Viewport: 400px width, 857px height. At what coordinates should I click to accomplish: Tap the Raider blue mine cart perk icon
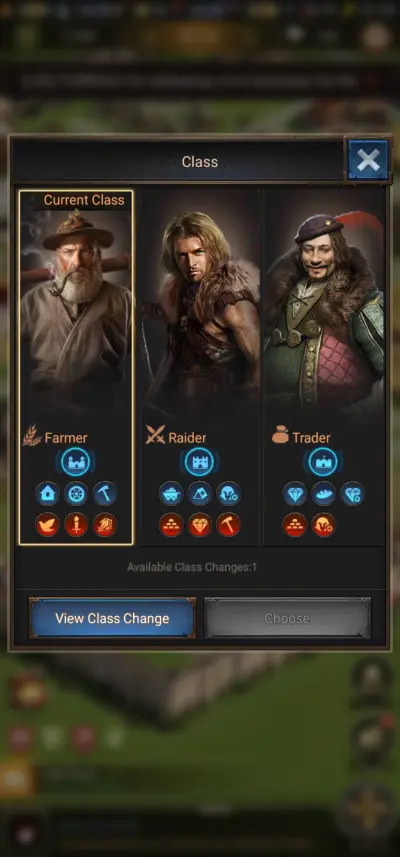[171, 494]
